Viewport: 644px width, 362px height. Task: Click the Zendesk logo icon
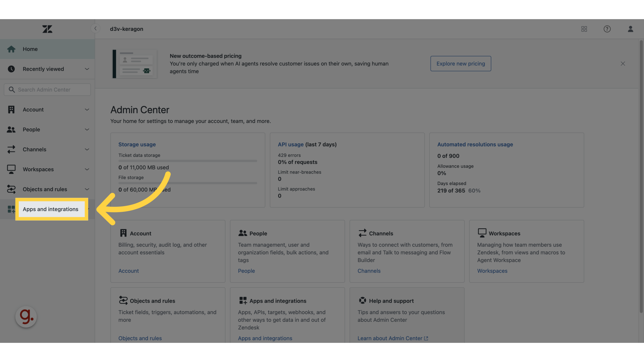click(x=47, y=29)
